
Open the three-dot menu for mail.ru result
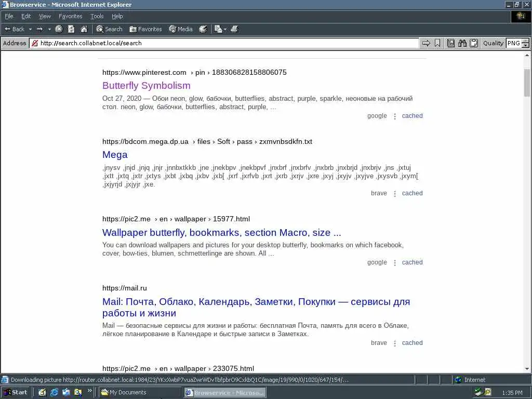point(395,343)
